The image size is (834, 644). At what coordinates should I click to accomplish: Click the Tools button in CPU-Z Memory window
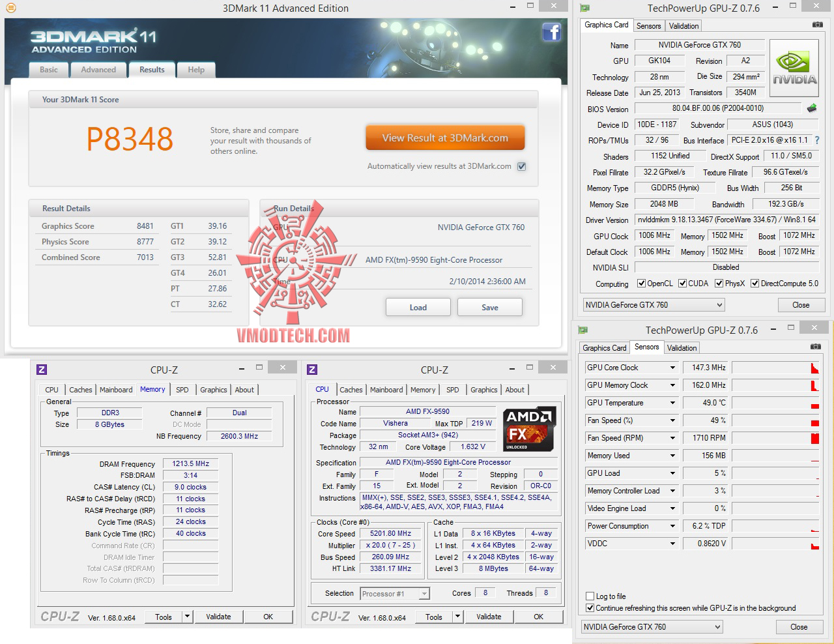click(x=164, y=617)
